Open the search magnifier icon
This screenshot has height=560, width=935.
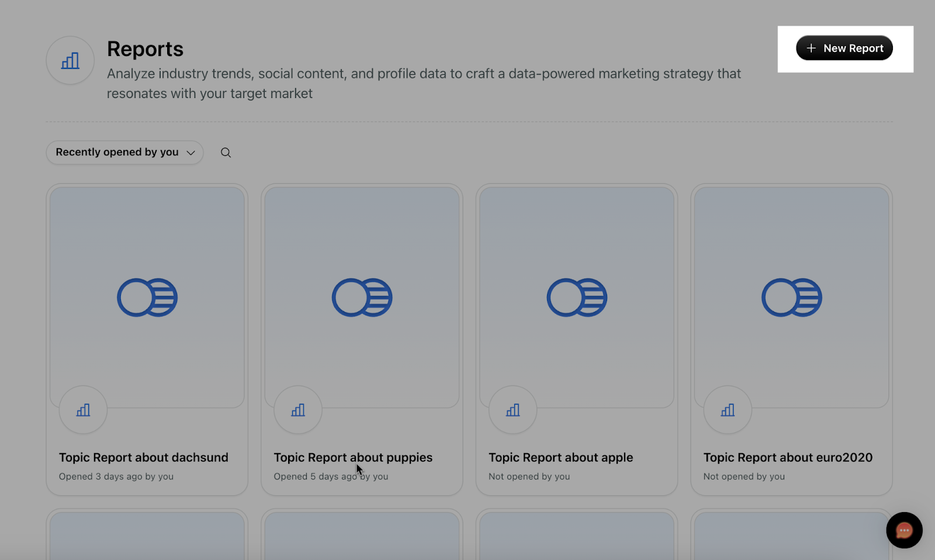tap(226, 152)
